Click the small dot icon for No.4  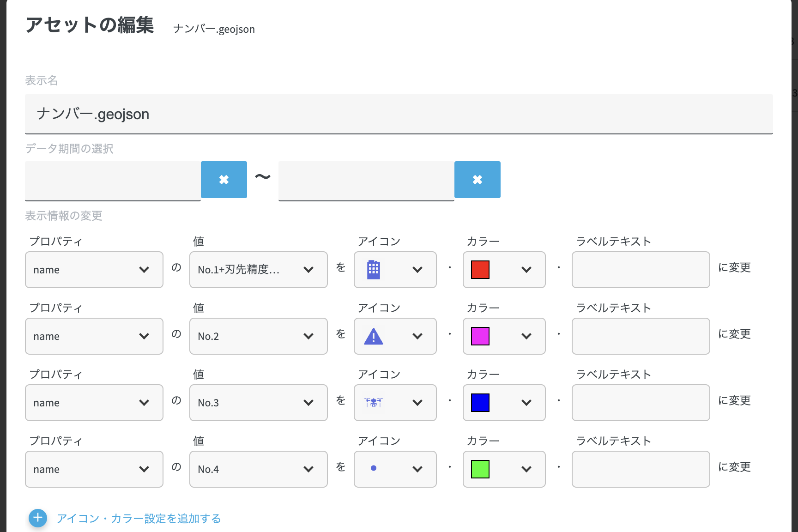374,468
